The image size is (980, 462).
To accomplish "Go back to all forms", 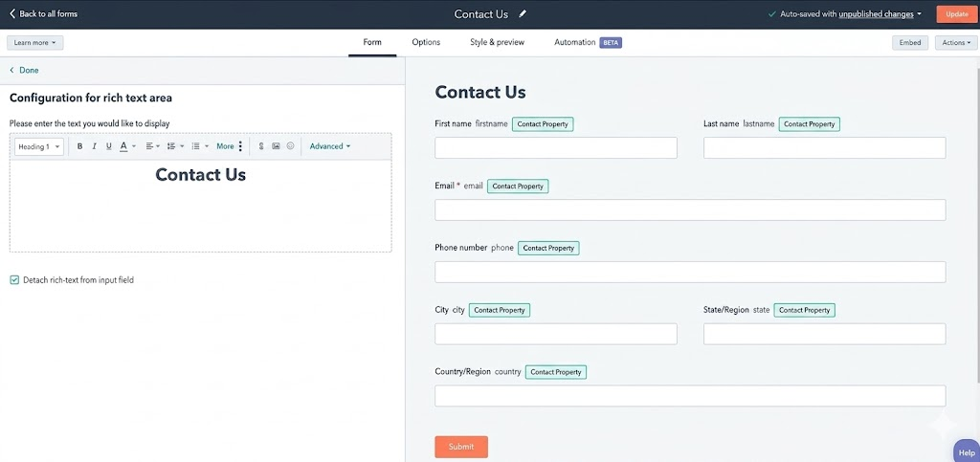I will click(x=43, y=13).
